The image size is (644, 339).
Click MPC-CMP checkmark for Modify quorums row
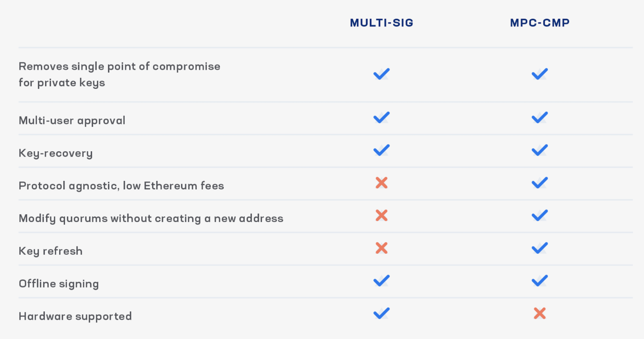540,216
